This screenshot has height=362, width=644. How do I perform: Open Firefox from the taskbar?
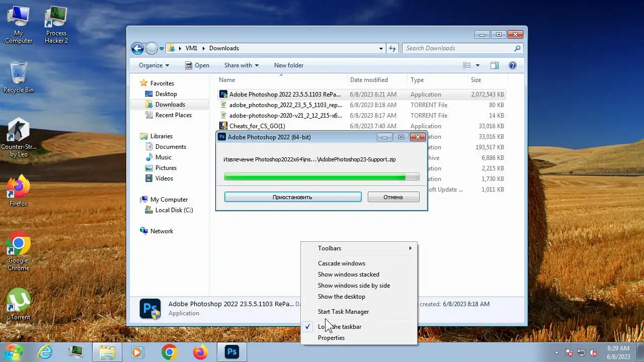point(200,352)
